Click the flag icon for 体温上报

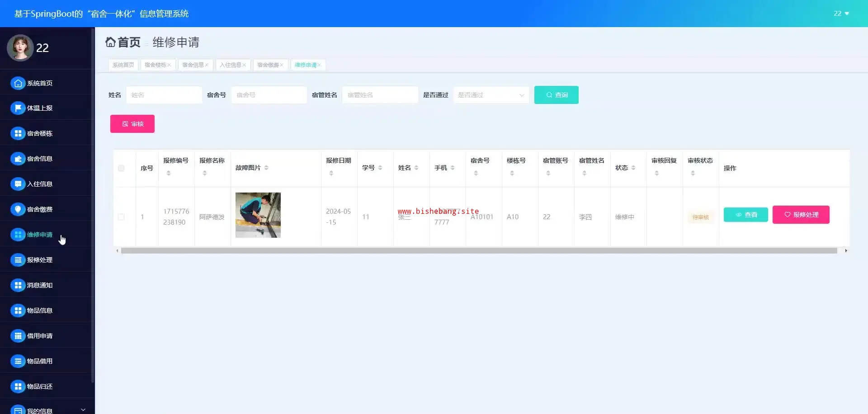pyautogui.click(x=18, y=108)
